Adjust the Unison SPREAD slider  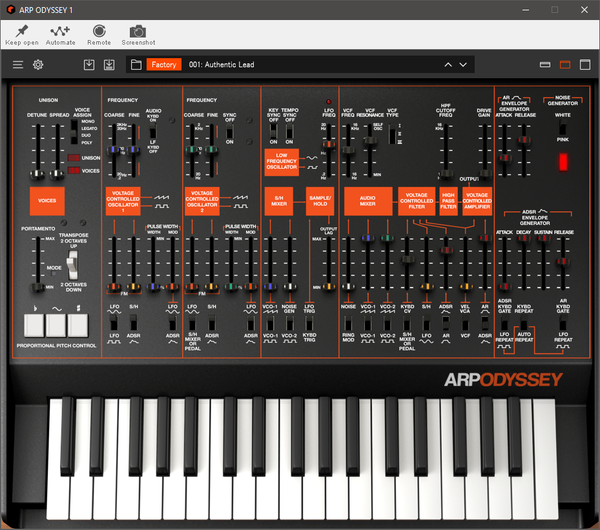click(57, 174)
